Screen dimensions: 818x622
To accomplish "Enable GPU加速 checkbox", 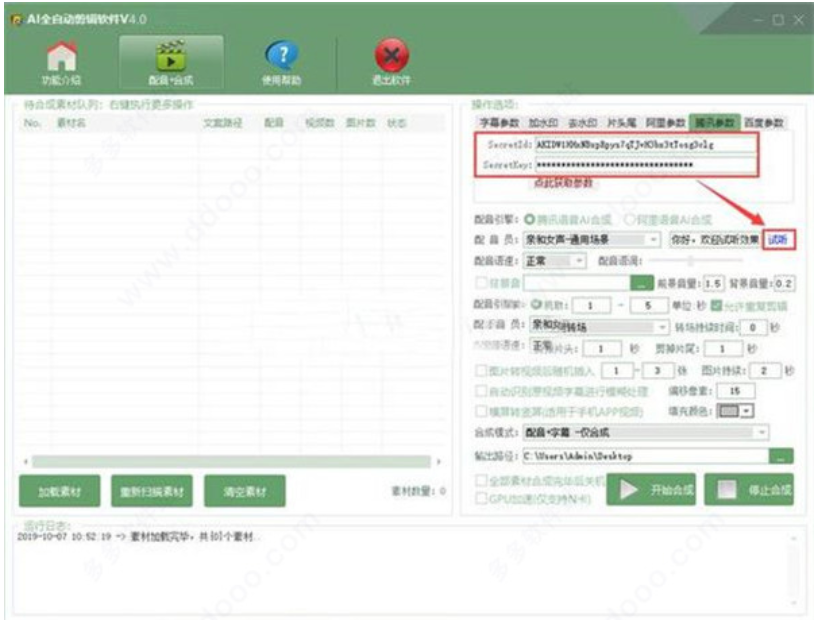I will [x=480, y=499].
